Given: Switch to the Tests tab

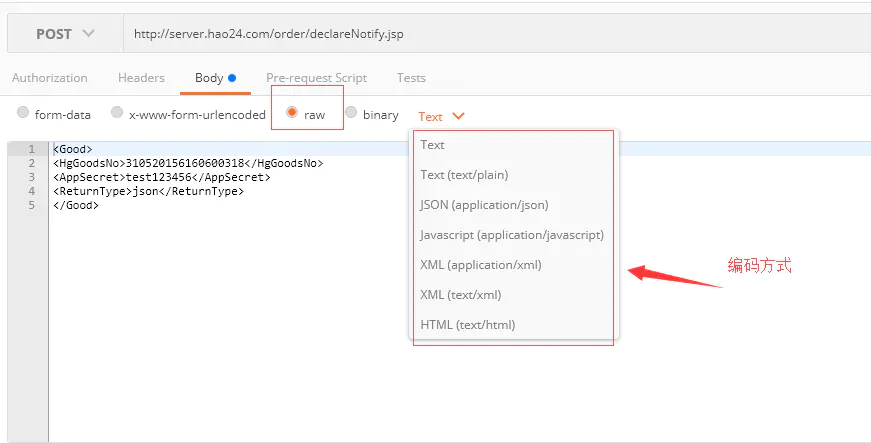Looking at the screenshot, I should 411,78.
